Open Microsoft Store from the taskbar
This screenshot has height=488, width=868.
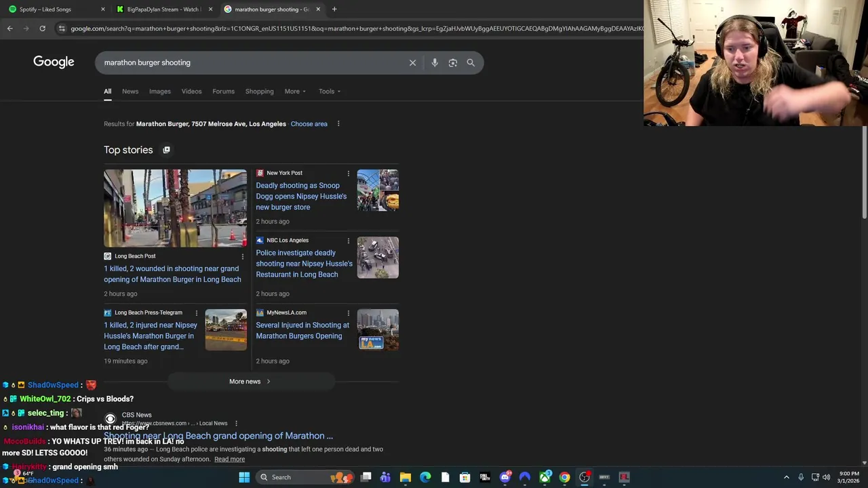pyautogui.click(x=465, y=477)
